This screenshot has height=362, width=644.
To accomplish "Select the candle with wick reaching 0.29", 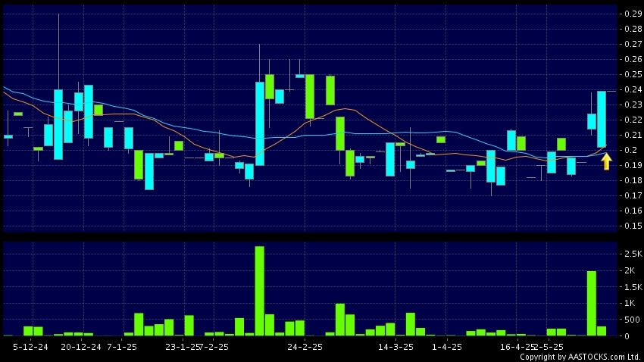I will click(58, 124).
